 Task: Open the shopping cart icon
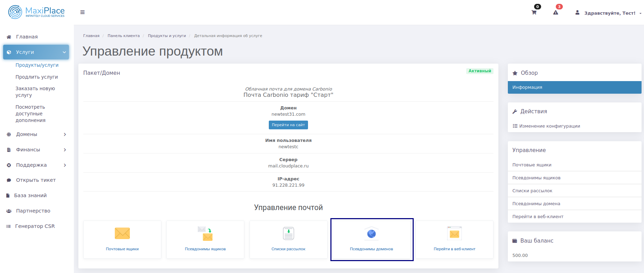tap(534, 13)
